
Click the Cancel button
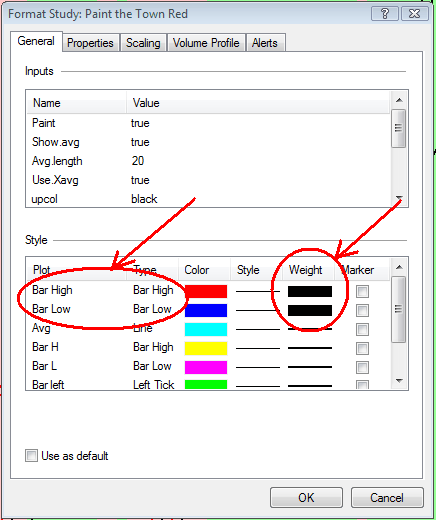pos(387,498)
